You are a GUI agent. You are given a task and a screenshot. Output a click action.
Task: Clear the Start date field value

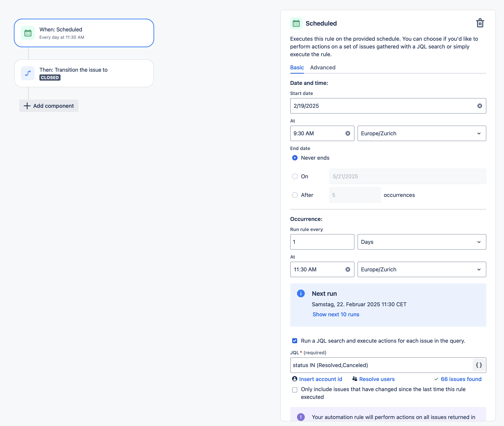click(480, 106)
